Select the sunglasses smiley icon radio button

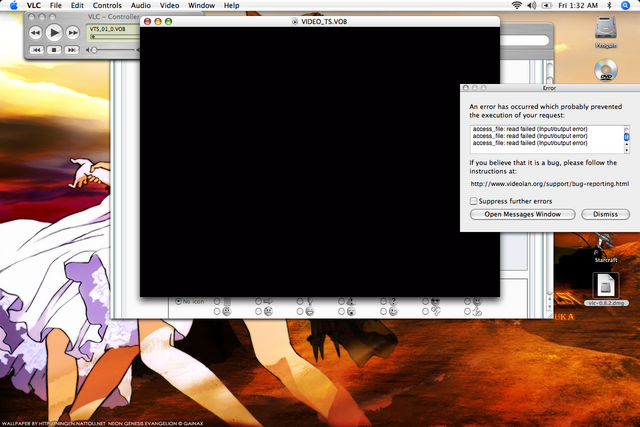click(425, 301)
